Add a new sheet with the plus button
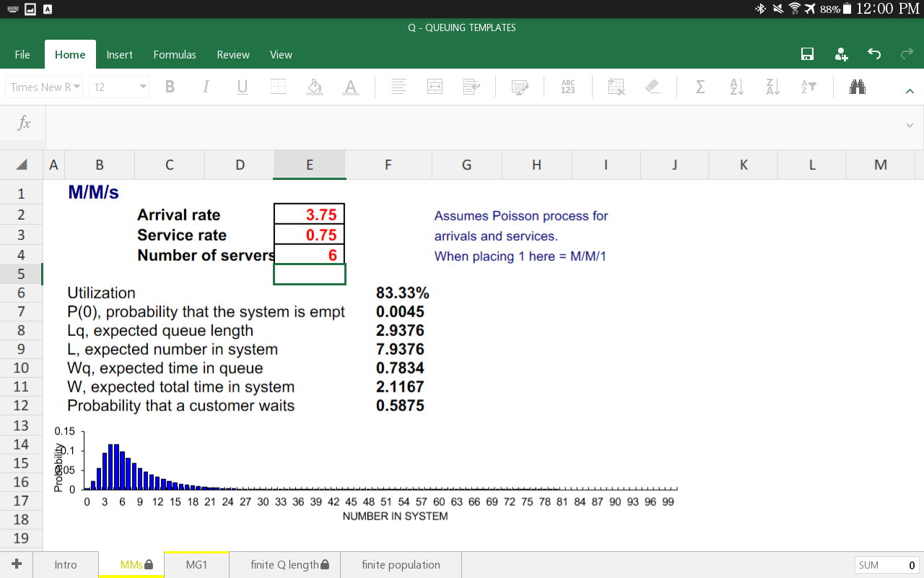 (x=16, y=564)
